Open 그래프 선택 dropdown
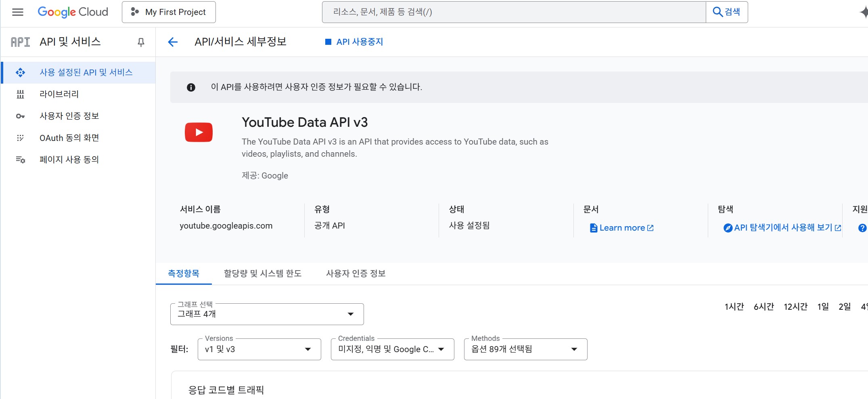The width and height of the screenshot is (868, 399). pos(267,314)
